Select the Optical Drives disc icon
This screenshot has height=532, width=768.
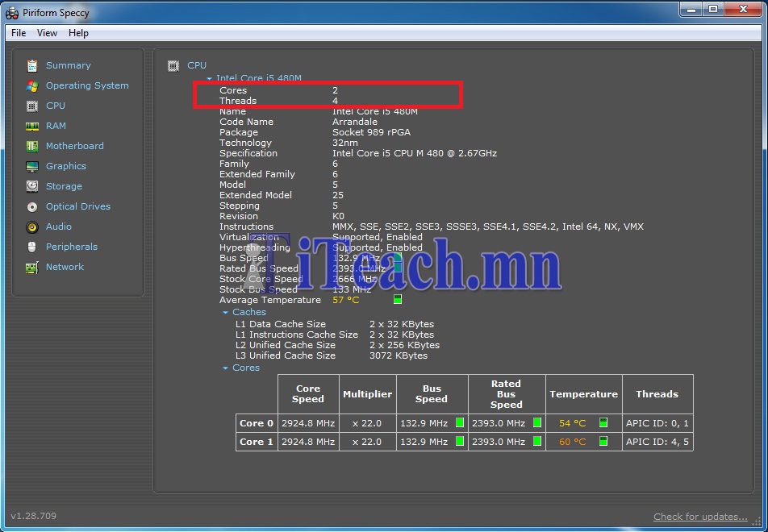[x=32, y=206]
